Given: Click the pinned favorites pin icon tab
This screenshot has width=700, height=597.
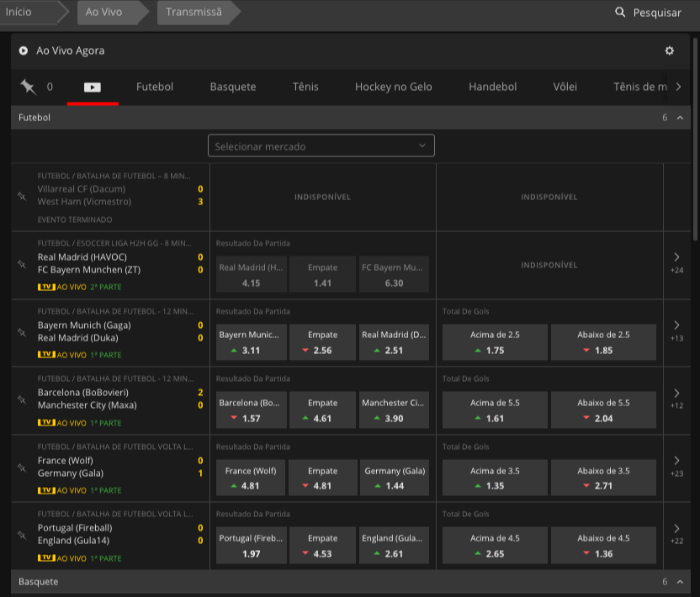Looking at the screenshot, I should tap(29, 87).
